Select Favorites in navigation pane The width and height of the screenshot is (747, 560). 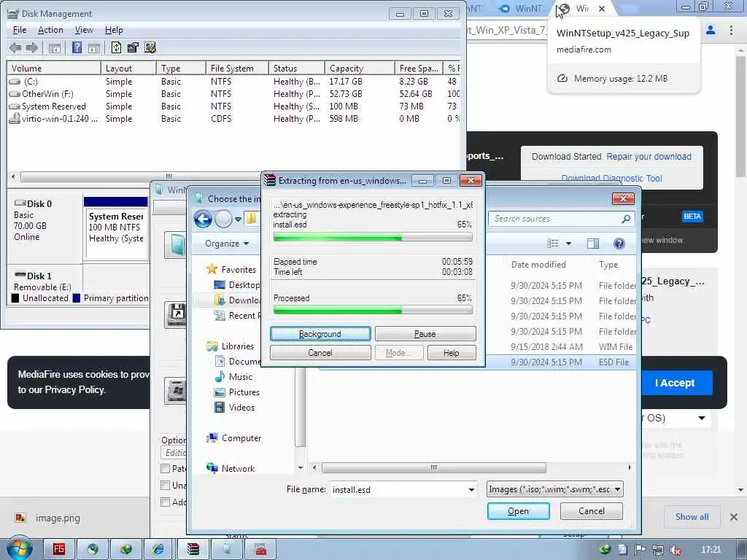click(x=232, y=270)
